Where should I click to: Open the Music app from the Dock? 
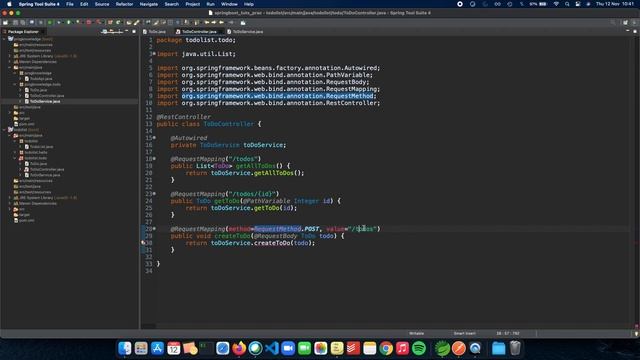coord(402,348)
